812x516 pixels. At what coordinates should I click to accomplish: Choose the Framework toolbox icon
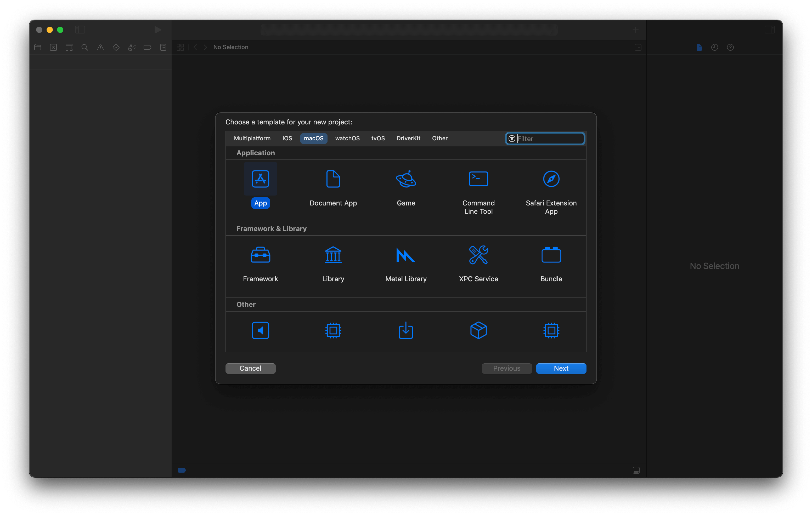click(x=260, y=254)
